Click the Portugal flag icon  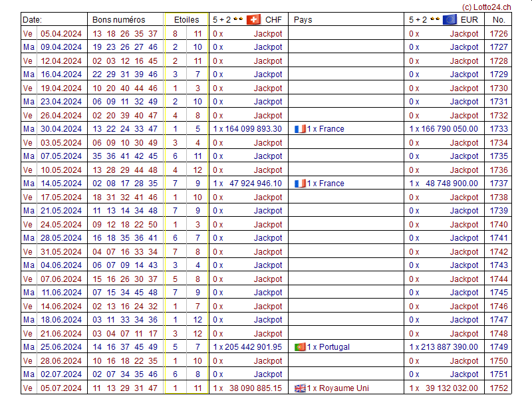300,347
